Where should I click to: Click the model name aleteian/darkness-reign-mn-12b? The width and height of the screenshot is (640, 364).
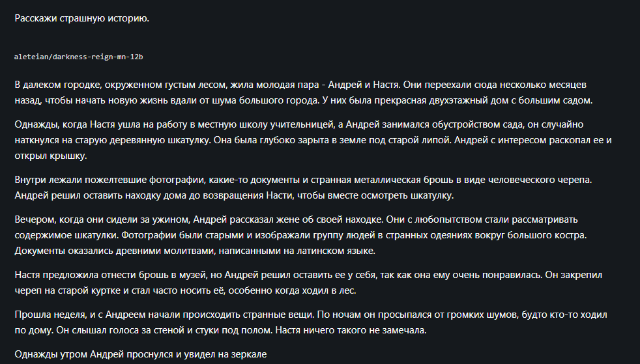pyautogui.click(x=78, y=57)
